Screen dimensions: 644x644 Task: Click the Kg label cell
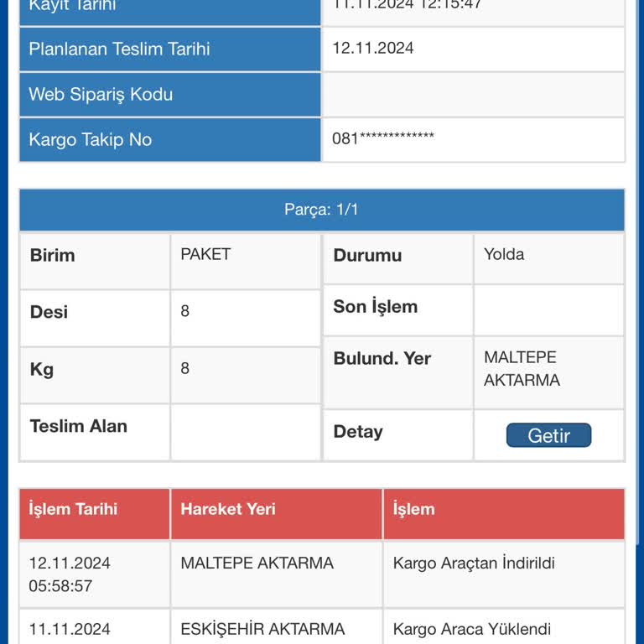pyautogui.click(x=95, y=375)
